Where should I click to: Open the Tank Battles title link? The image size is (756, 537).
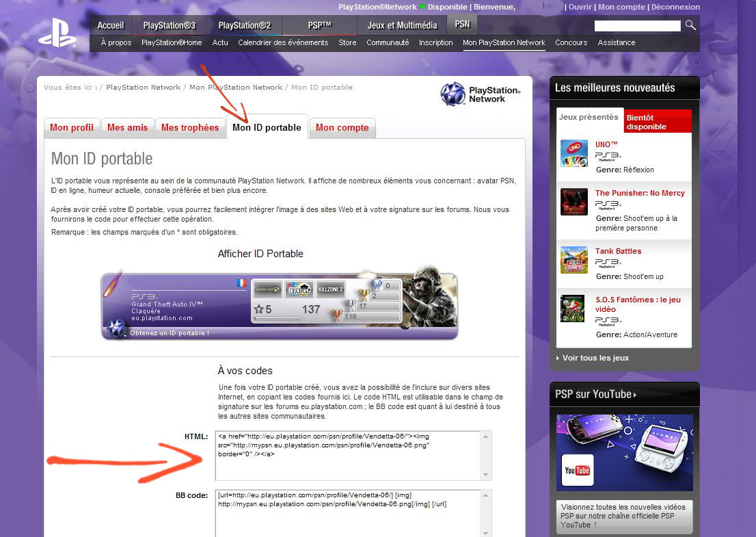pyautogui.click(x=618, y=251)
